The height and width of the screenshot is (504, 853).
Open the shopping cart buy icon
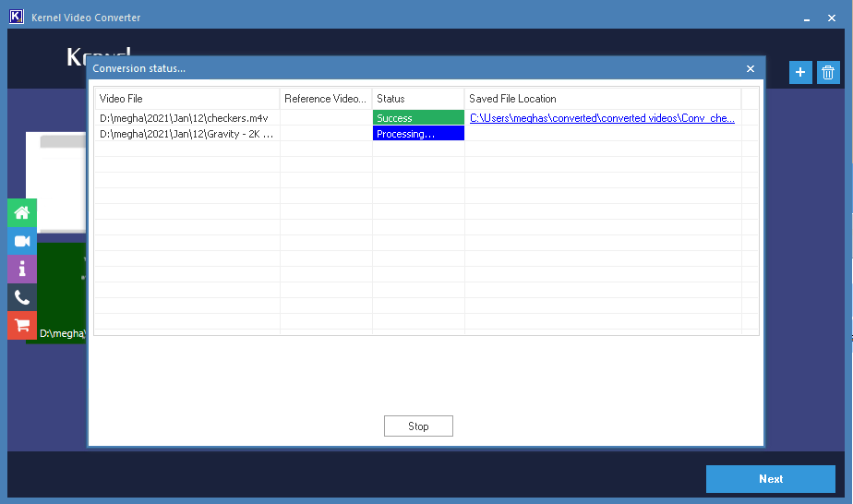(22, 325)
